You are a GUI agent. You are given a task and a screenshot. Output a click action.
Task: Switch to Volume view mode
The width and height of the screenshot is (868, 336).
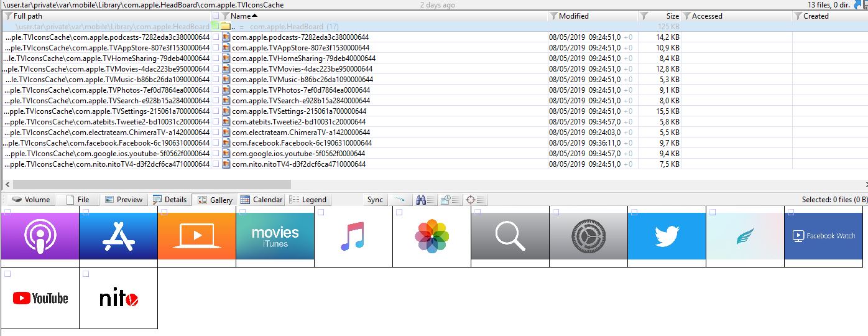pyautogui.click(x=30, y=200)
